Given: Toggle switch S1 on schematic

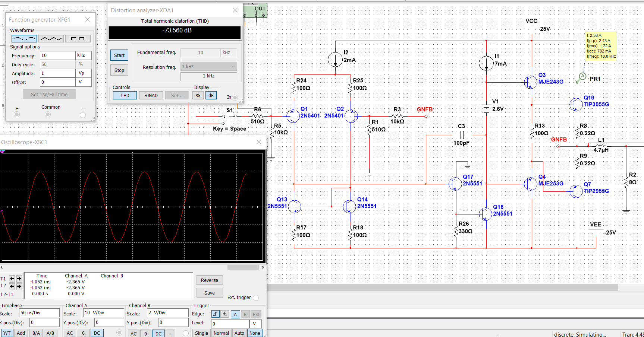Looking at the screenshot, I should [229, 116].
